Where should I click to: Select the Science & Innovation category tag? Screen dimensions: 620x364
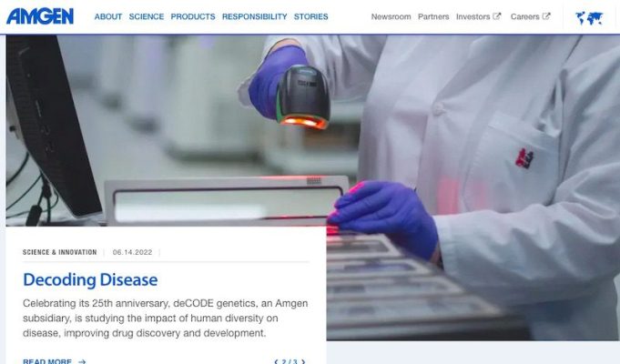60,252
